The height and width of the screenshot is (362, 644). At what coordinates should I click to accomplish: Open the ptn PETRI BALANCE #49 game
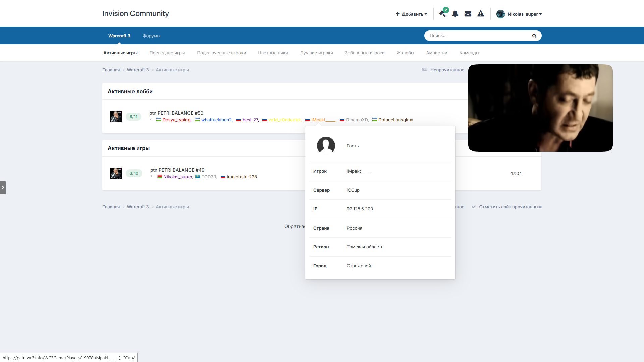pyautogui.click(x=177, y=170)
